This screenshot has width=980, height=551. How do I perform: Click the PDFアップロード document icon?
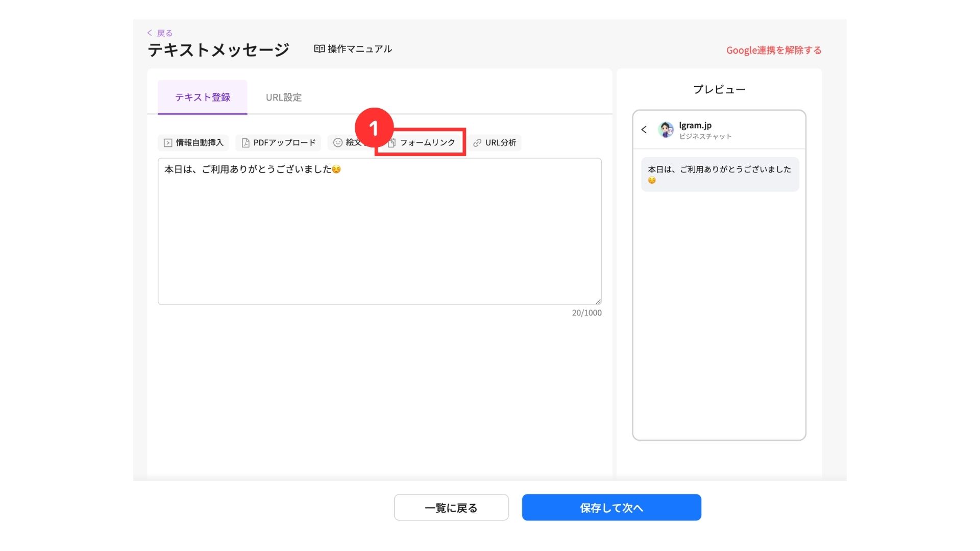(246, 143)
